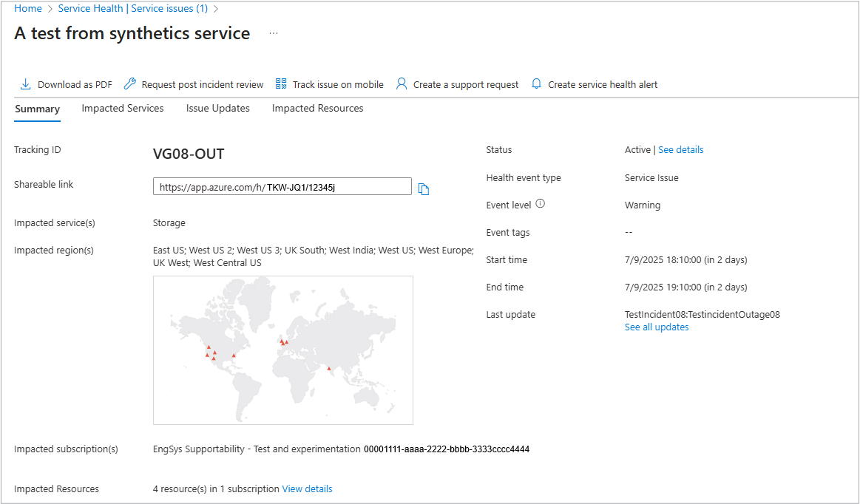Click View details for impacted resources
Viewport: 860px width, 504px height.
(308, 489)
